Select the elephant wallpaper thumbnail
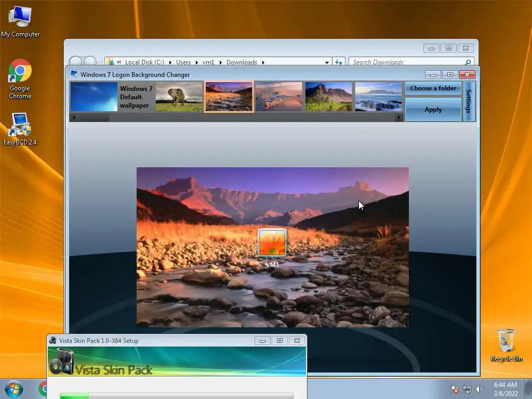The height and width of the screenshot is (399, 532). (179, 97)
